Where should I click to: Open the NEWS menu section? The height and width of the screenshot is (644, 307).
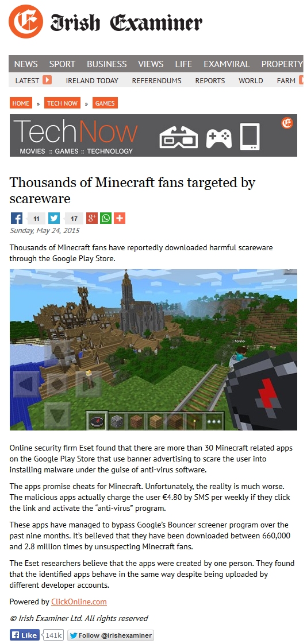[x=26, y=64]
